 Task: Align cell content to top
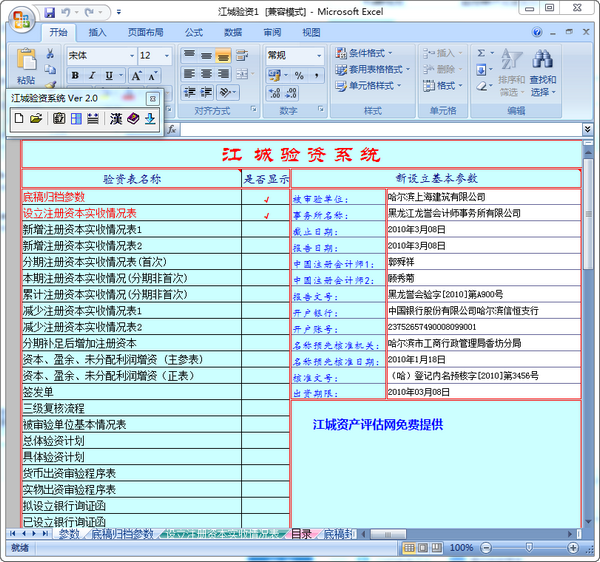[189, 55]
